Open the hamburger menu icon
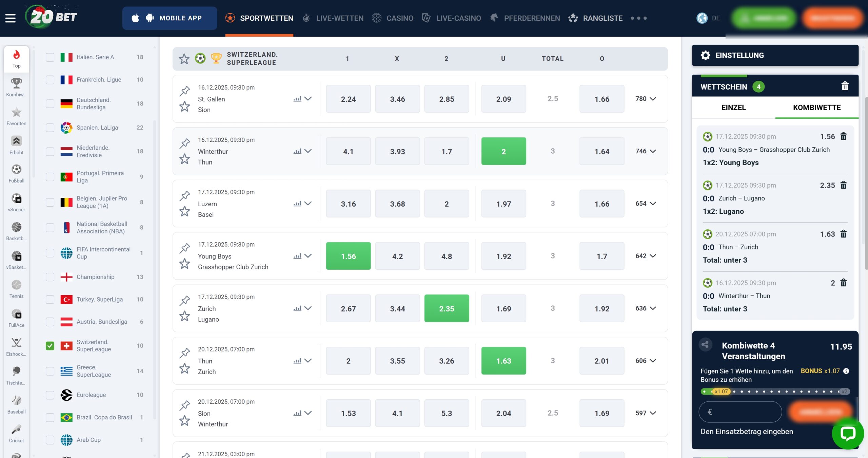868x458 pixels. [x=11, y=18]
